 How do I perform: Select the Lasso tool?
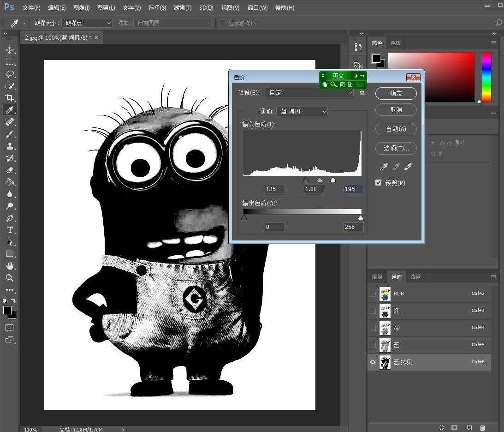click(10, 74)
